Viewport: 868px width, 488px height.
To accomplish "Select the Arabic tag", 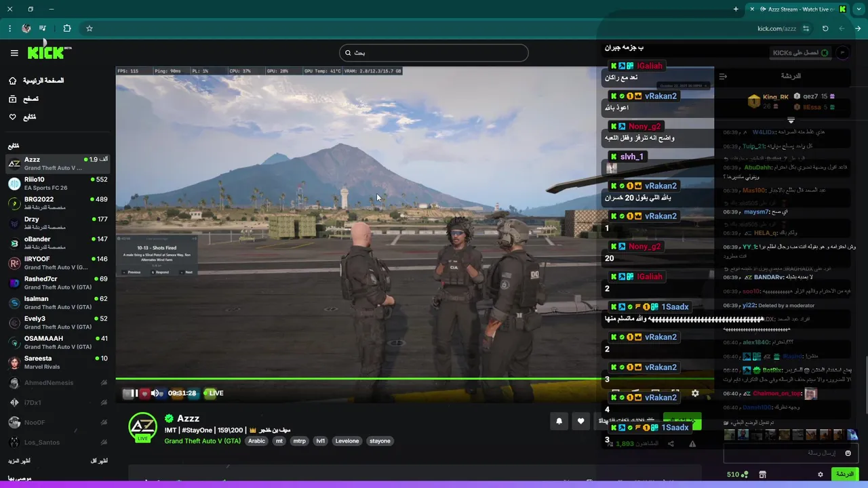I will 256,441.
